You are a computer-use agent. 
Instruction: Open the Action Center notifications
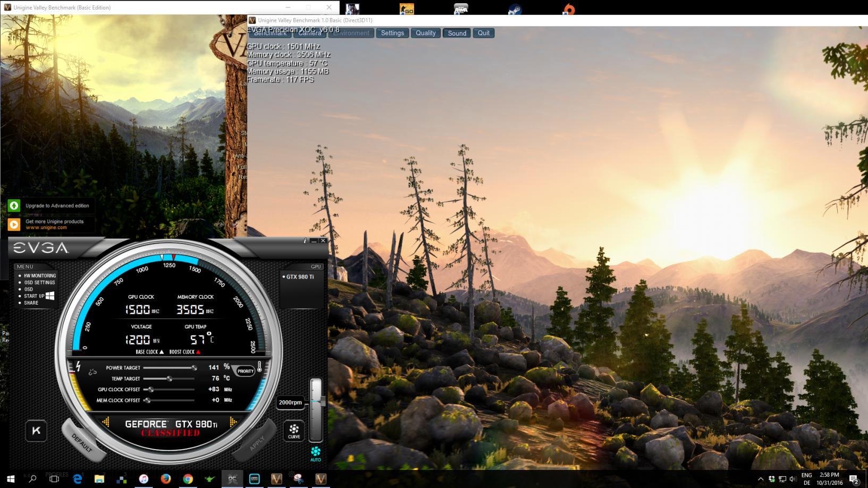[x=854, y=479]
